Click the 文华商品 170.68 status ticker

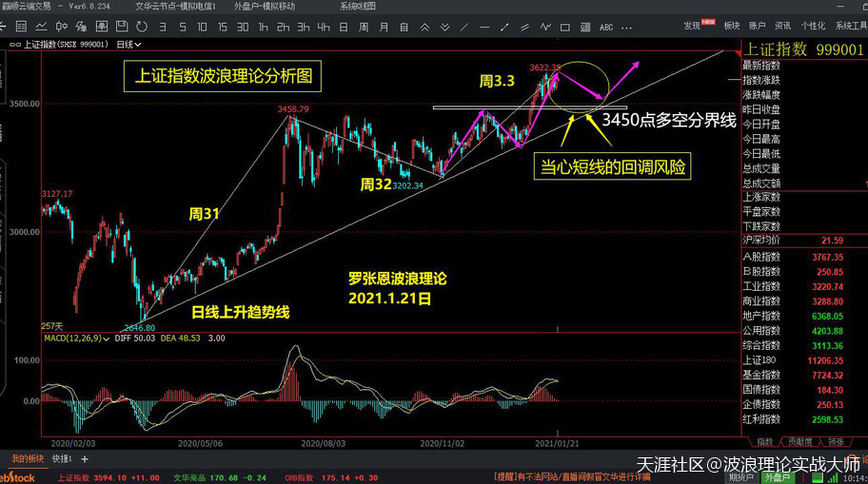pos(220,477)
